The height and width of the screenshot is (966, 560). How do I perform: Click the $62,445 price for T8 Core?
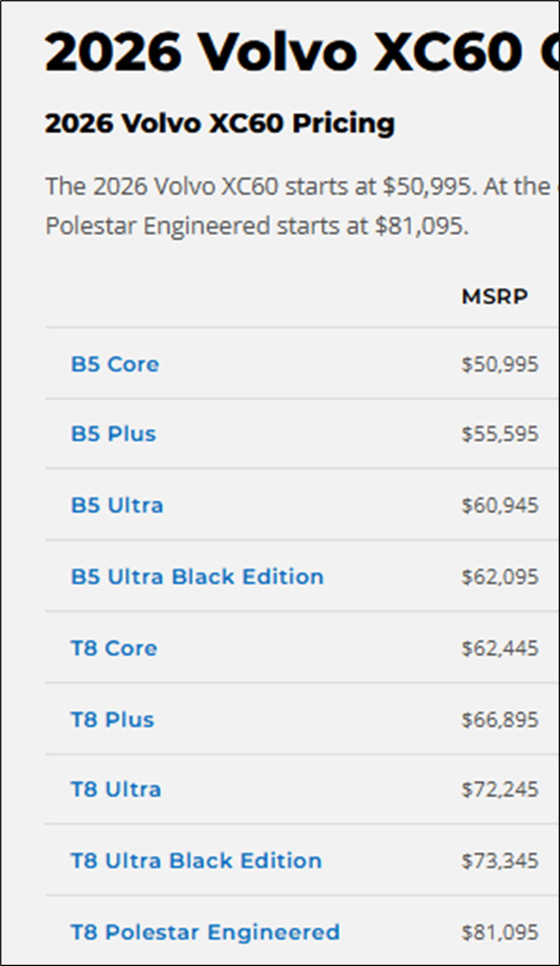500,648
